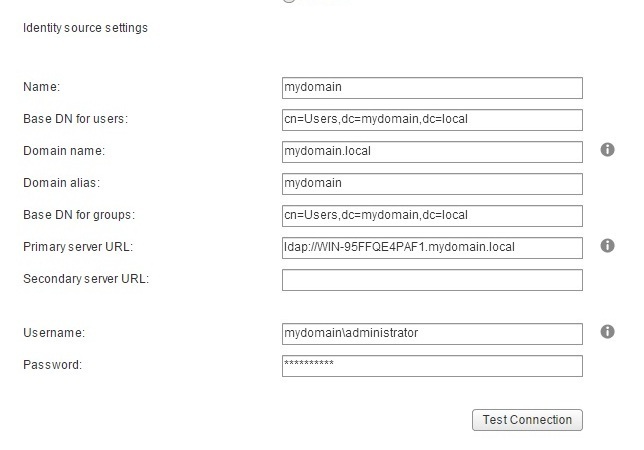The height and width of the screenshot is (450, 644).
Task: Click the 'Domain alias:' label text
Action: (62, 183)
